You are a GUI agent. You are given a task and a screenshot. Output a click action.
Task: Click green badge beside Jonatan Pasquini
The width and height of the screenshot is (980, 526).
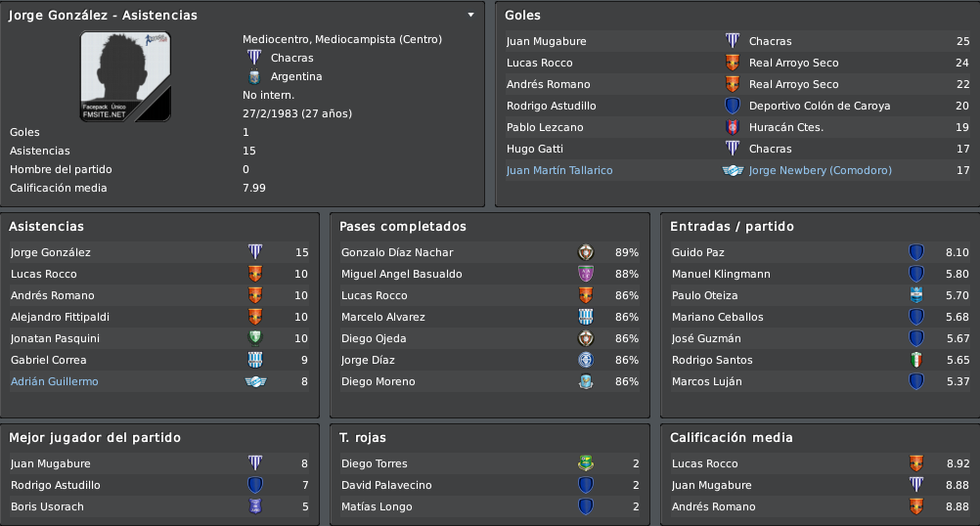click(255, 338)
